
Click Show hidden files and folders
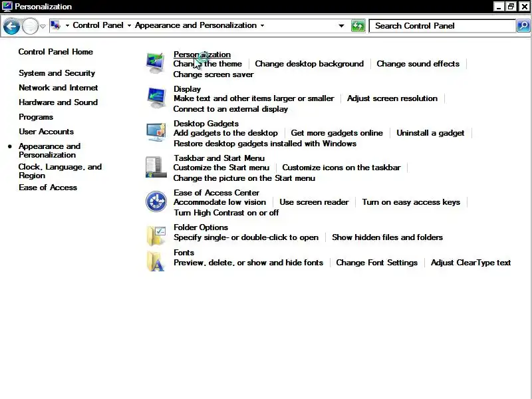coord(388,237)
